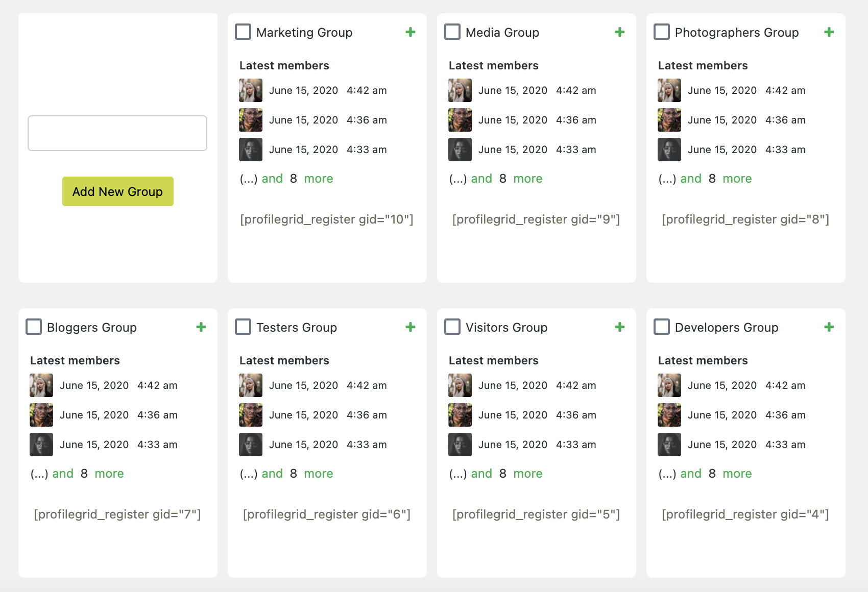Select the Media Group checkbox
The height and width of the screenshot is (592, 868).
click(452, 32)
